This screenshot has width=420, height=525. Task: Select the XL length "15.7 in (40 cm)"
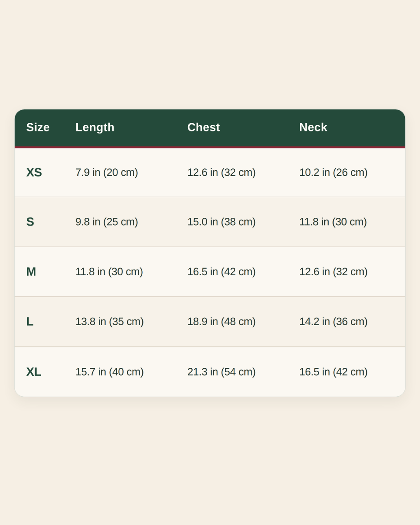pos(109,372)
